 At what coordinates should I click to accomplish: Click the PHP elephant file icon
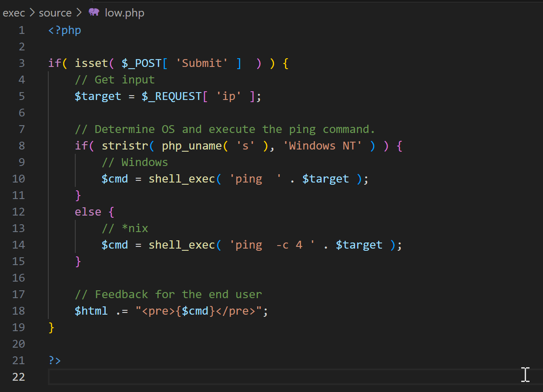(94, 13)
